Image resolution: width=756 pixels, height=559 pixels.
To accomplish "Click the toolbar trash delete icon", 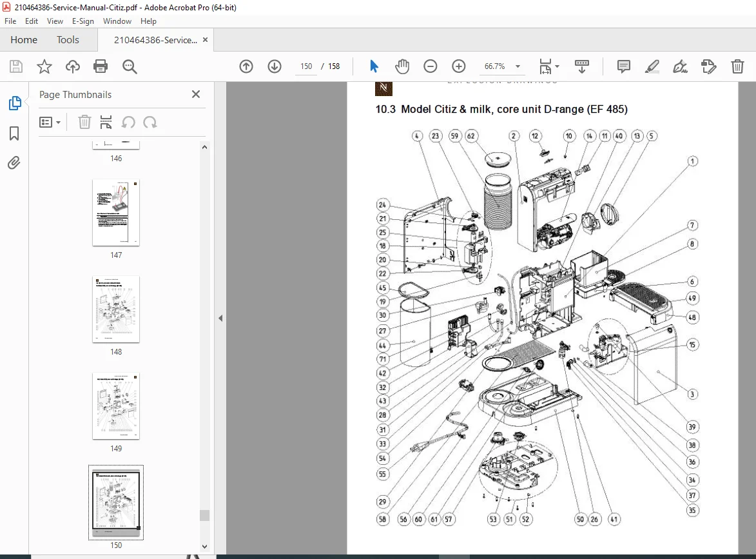I will (x=737, y=66).
